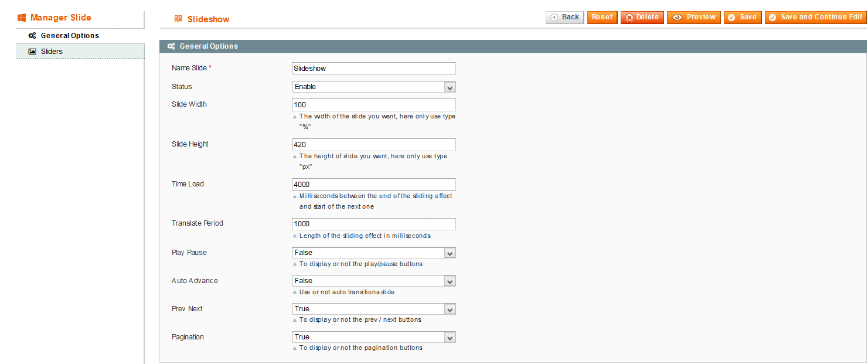Go back with the Back button
The image size is (868, 364).
[x=564, y=18]
